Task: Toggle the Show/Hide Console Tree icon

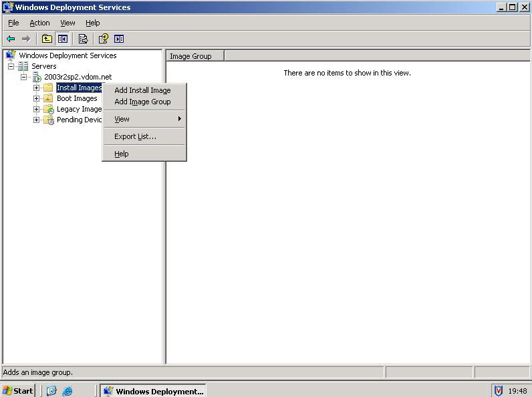Action: click(62, 39)
